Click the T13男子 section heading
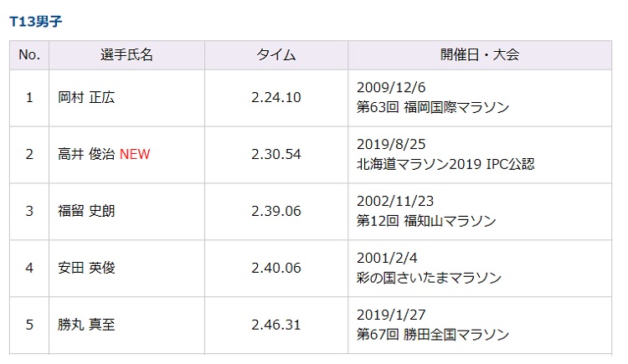Viewport: 628px width, 364px height. click(x=36, y=19)
